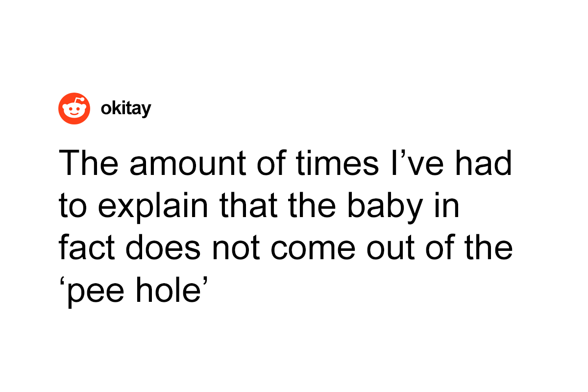
Task: Click the word "hole" ending the post
Action: [x=173, y=290]
